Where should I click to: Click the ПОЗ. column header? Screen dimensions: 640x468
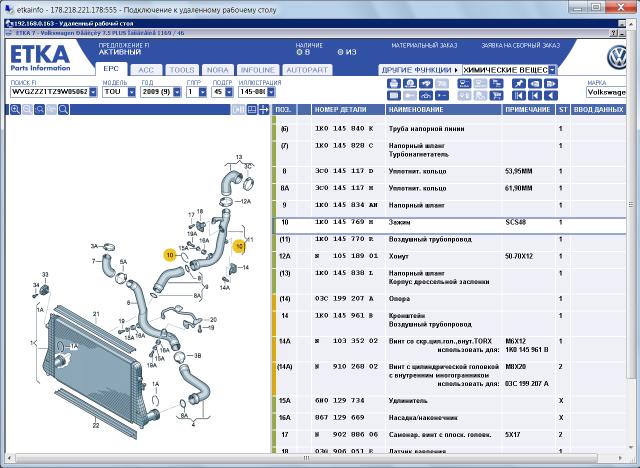[284, 109]
